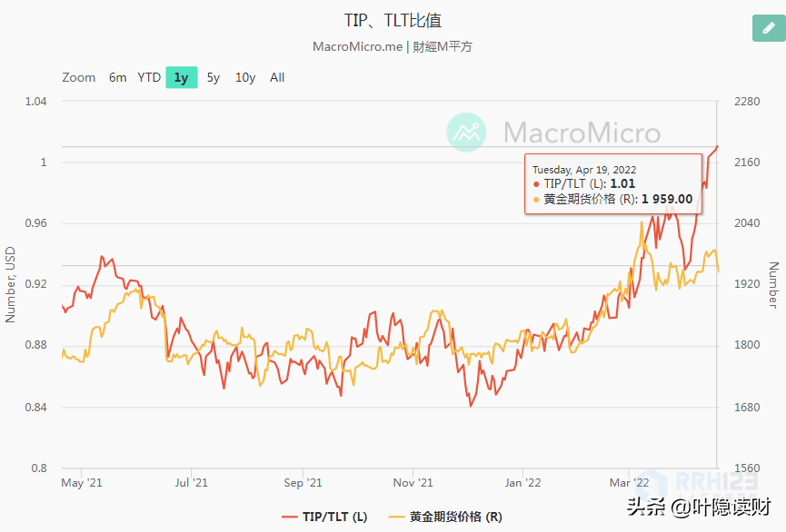The image size is (786, 532).
Task: Select the 10y zoom range
Action: point(245,78)
